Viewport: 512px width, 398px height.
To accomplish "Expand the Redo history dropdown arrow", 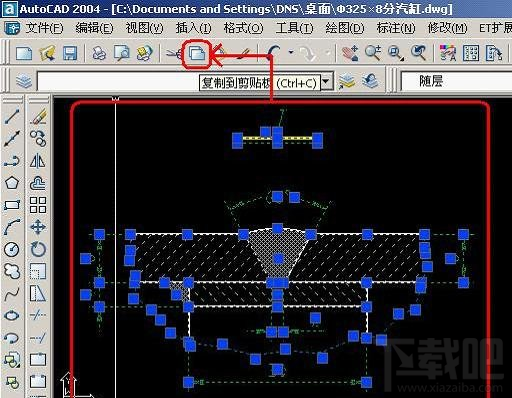I will click(x=328, y=52).
